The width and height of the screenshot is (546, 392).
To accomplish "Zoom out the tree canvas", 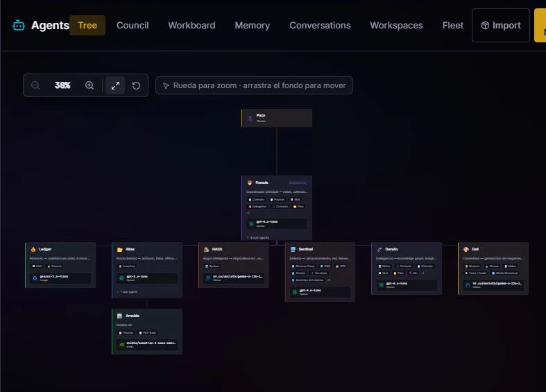I will click(35, 85).
